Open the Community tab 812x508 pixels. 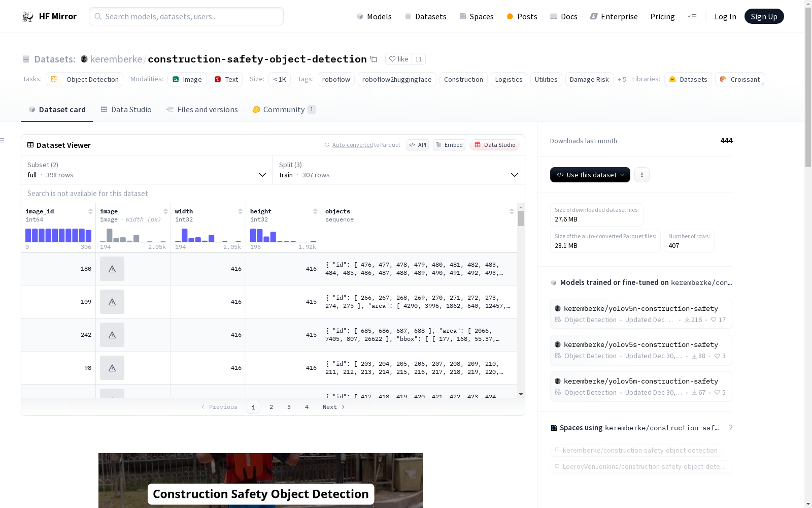(284, 110)
